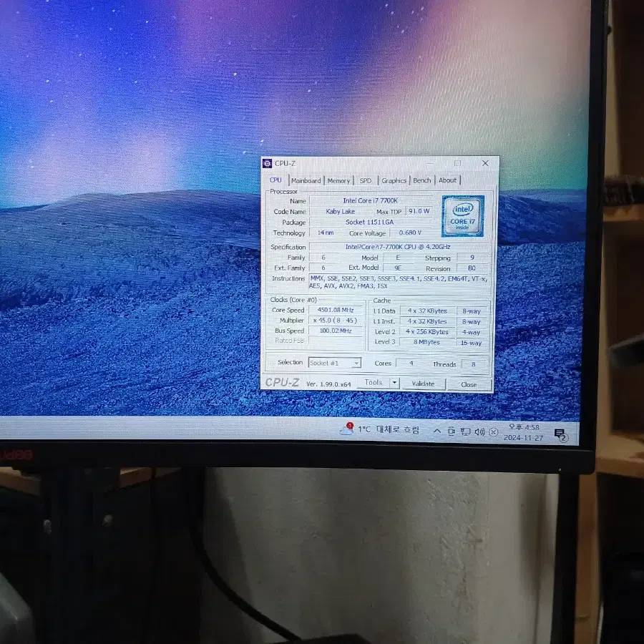
Task: Click the Revision value B0
Action: (x=472, y=268)
